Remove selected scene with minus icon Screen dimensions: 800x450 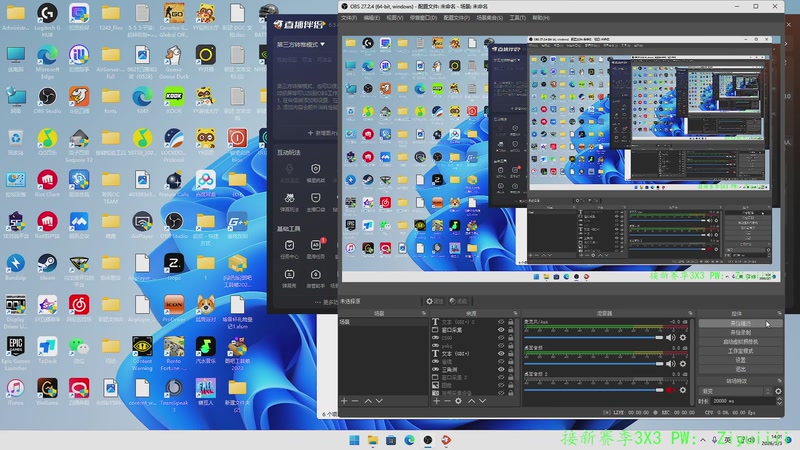coord(355,401)
